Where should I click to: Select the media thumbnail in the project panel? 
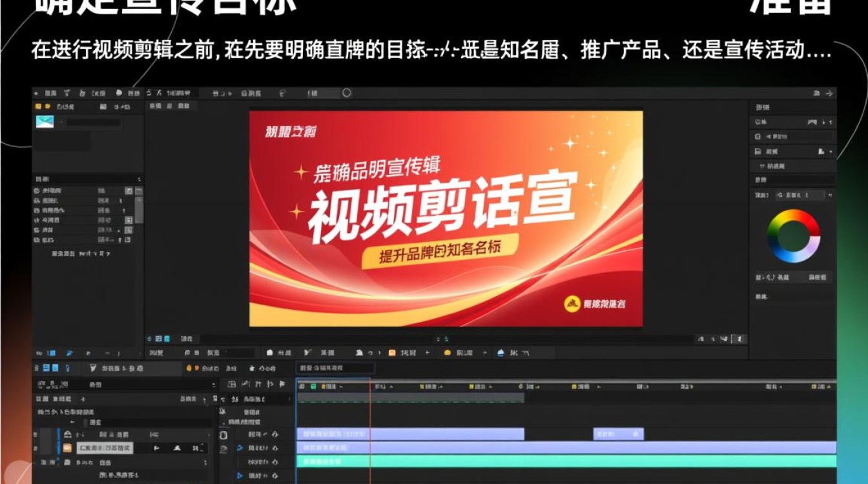point(45,121)
